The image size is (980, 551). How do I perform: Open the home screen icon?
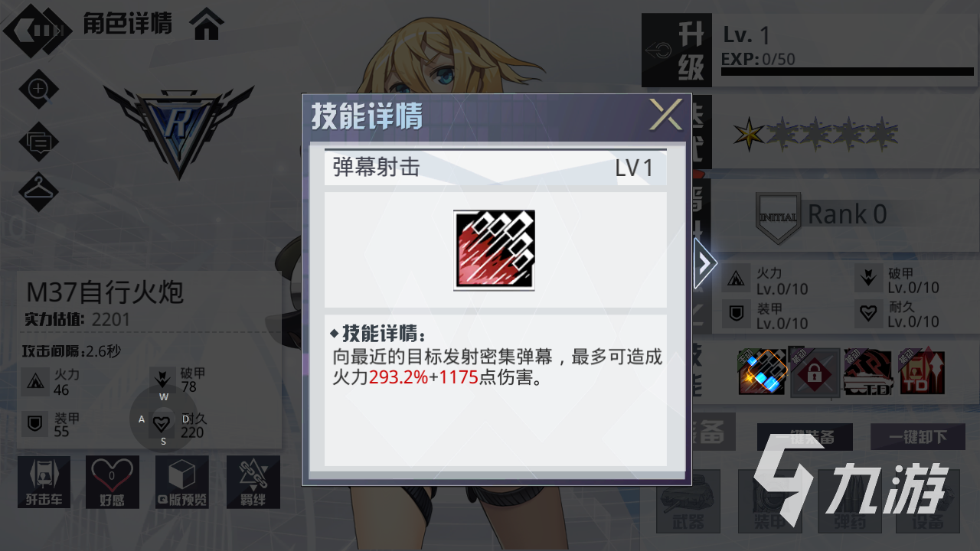click(207, 24)
